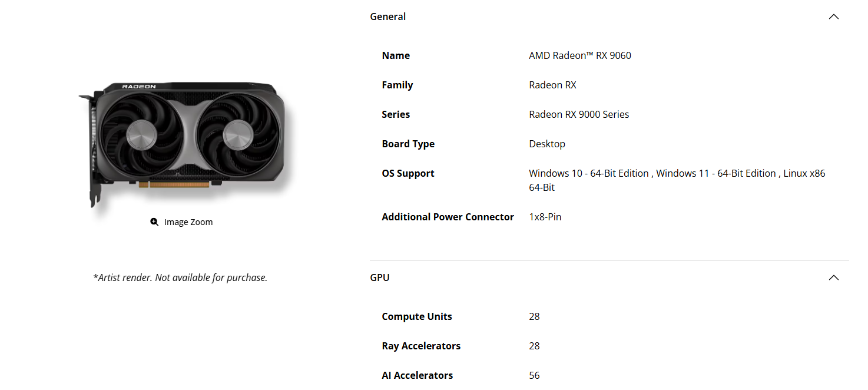This screenshot has width=868, height=390.
Task: Select the GPU section header
Action: 380,277
